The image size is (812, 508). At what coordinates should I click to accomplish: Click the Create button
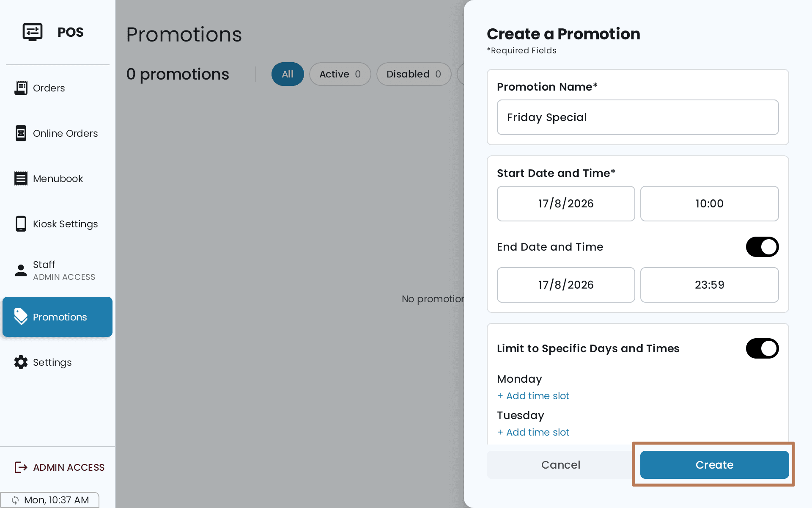pyautogui.click(x=714, y=465)
